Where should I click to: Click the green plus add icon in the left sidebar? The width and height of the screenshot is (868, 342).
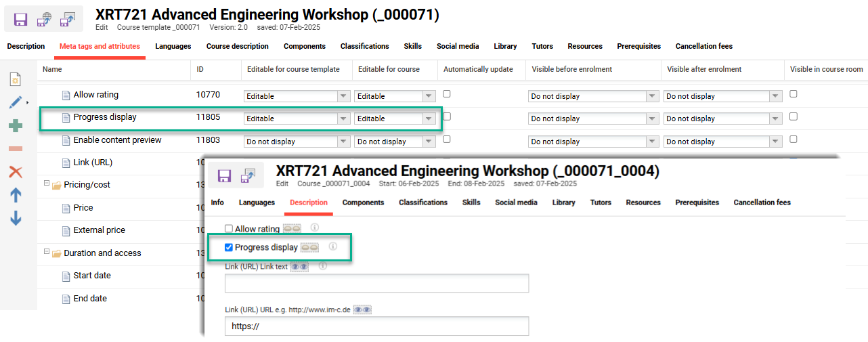15,126
